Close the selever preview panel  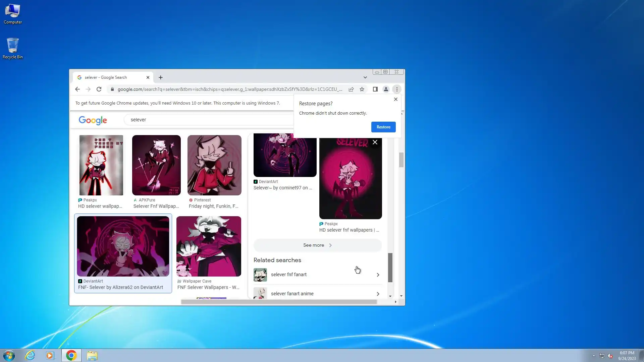pos(375,142)
